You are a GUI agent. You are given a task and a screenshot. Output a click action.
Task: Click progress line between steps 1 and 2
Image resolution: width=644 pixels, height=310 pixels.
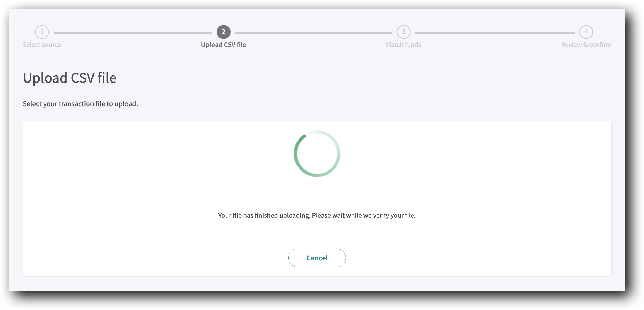point(133,33)
